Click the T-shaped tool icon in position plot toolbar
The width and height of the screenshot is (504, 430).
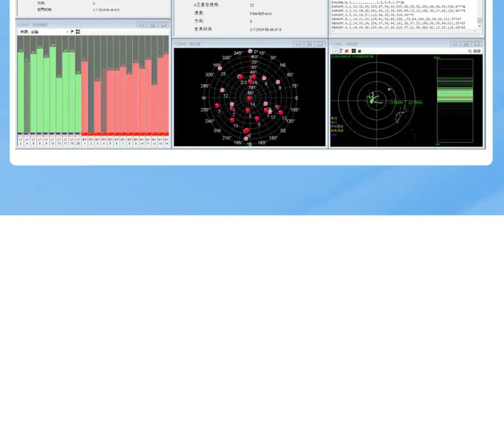tap(341, 51)
